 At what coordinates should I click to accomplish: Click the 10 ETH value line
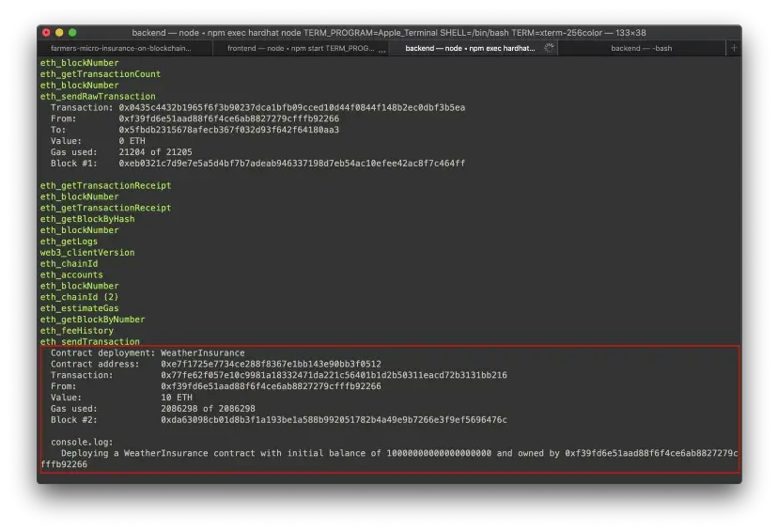click(x=177, y=398)
